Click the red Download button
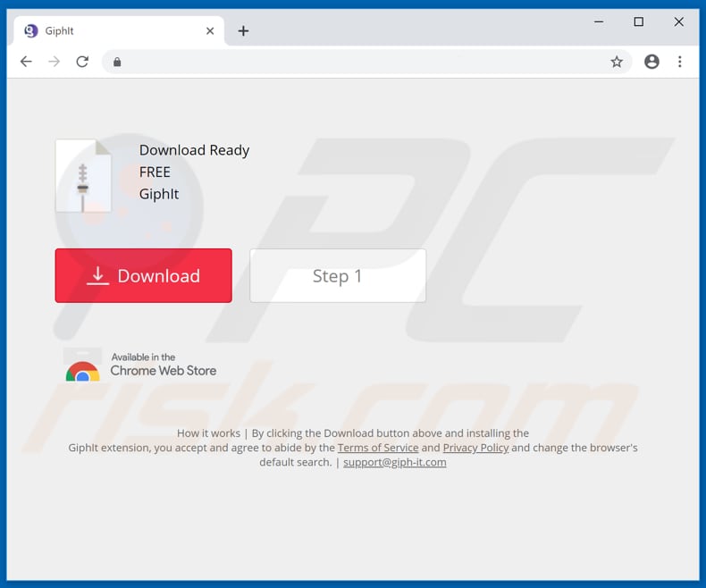Screen dimensions: 706x588 tap(144, 275)
